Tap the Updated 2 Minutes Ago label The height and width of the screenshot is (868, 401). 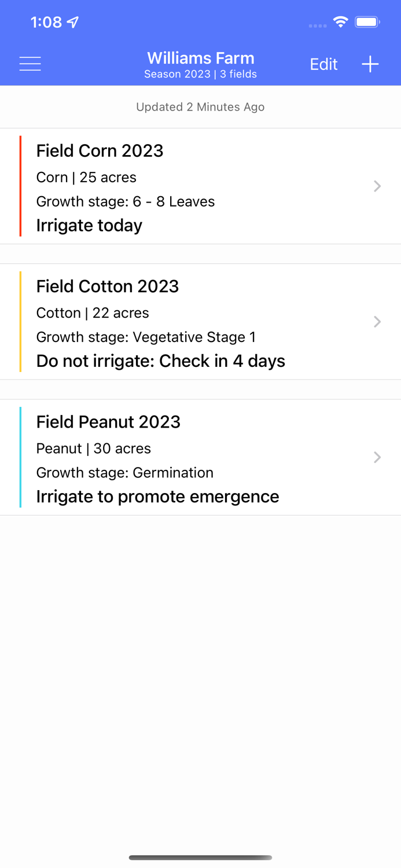[x=201, y=106]
